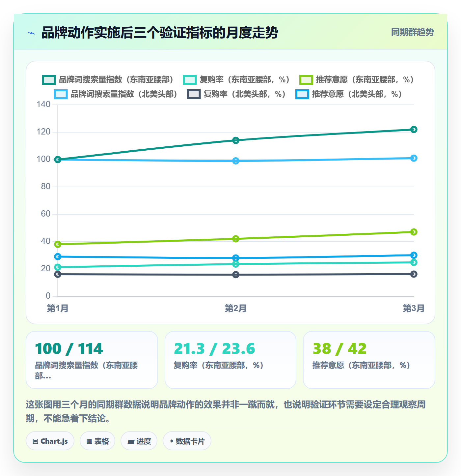461x476 pixels.
Task: Open the 100 / 114 search index card
Action: (92, 360)
